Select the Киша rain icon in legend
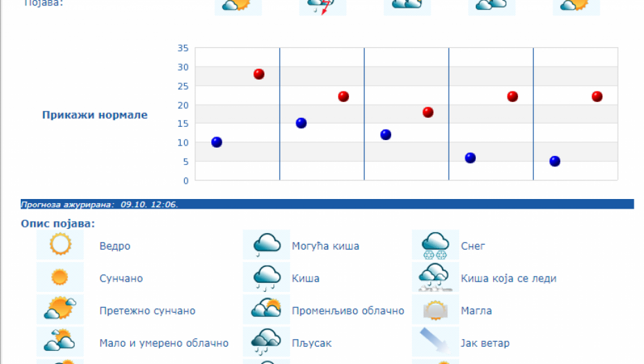This screenshot has width=644, height=364. (x=267, y=277)
